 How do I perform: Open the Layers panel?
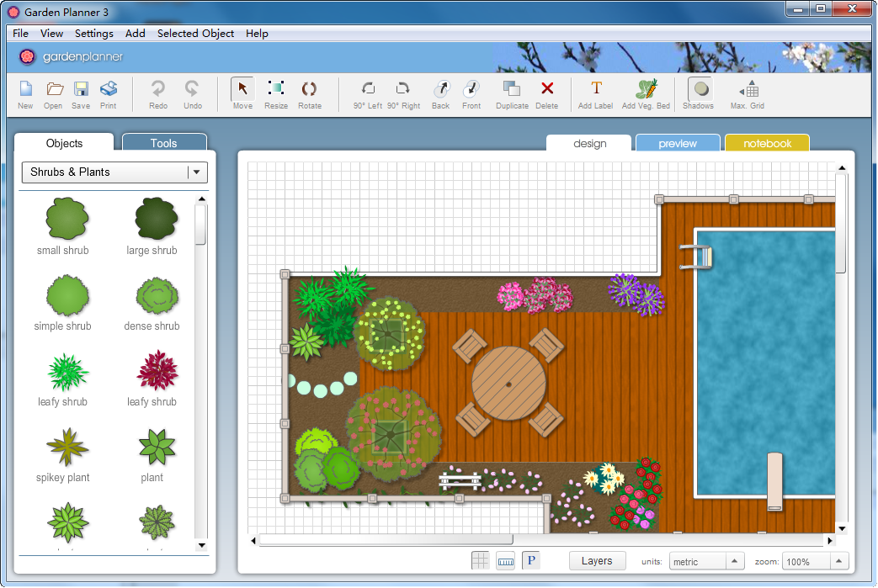coord(597,560)
